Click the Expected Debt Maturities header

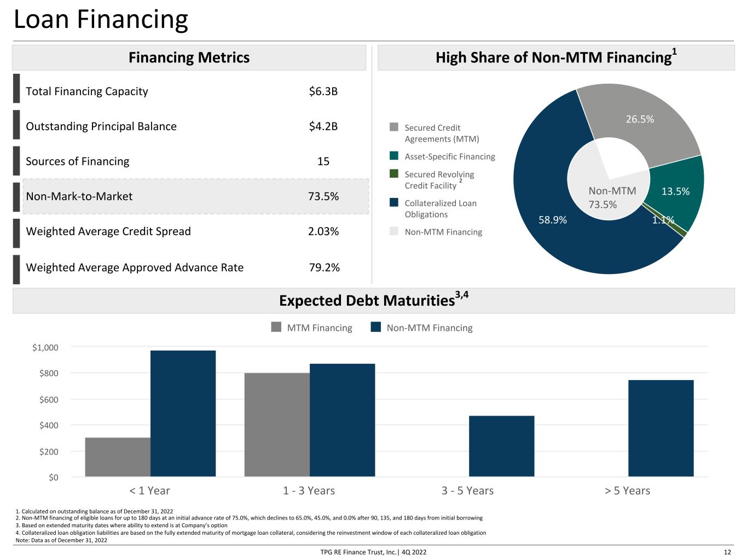click(x=374, y=300)
